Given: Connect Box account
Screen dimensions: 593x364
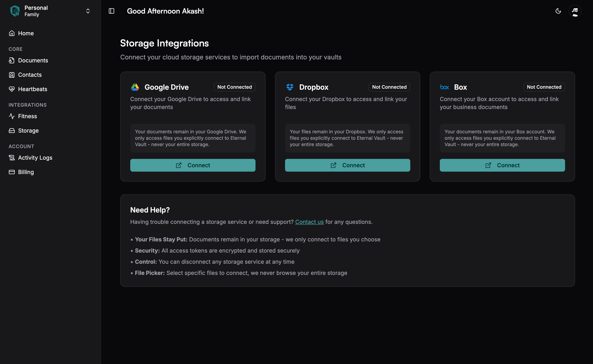Looking at the screenshot, I should coord(502,165).
